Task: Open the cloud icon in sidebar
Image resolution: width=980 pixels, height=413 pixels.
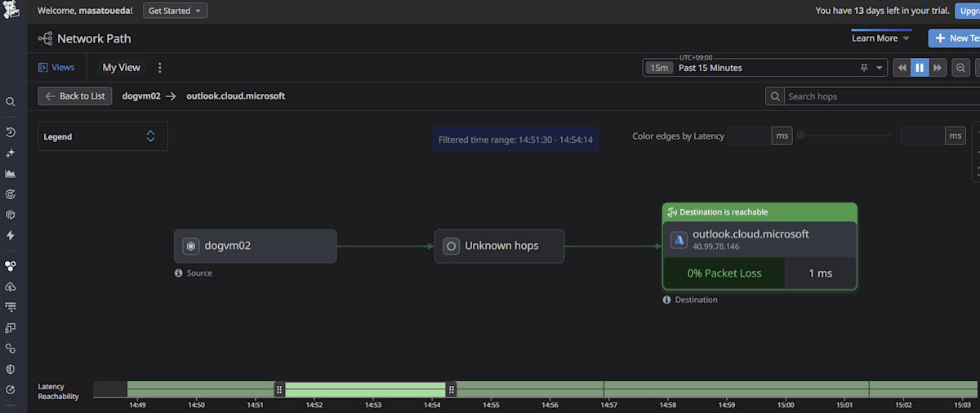Action: pos(11,286)
